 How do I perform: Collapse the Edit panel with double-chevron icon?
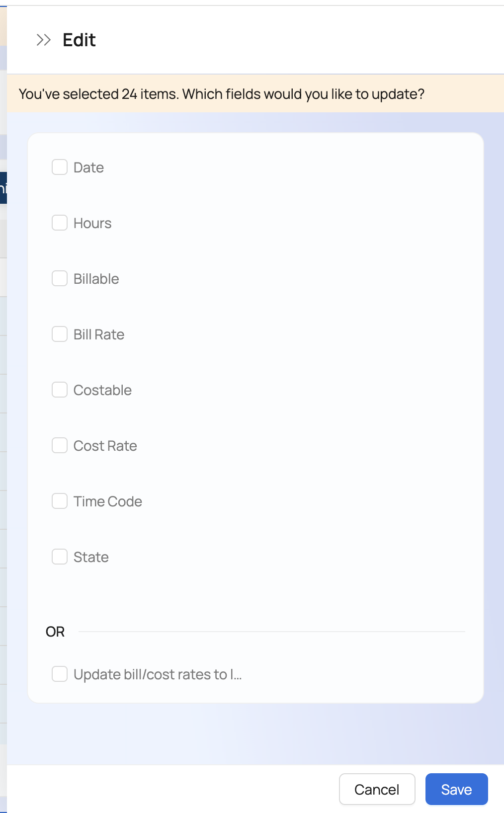44,40
